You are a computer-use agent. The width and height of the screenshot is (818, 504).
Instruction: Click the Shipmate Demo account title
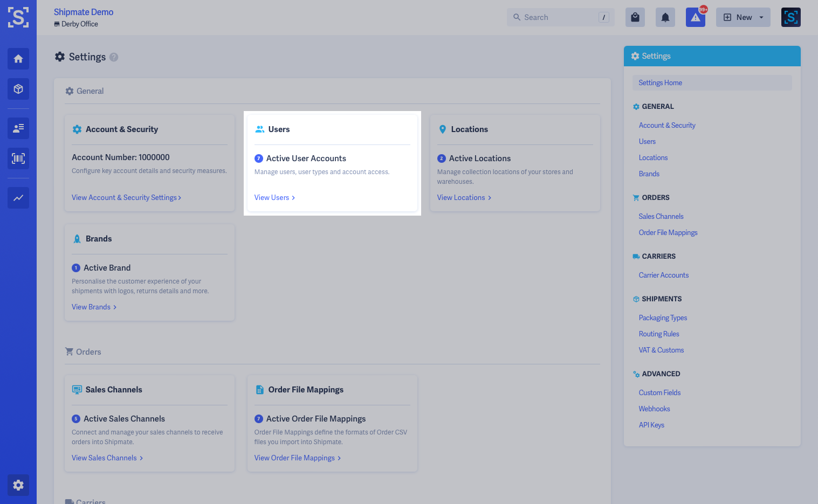[x=84, y=12]
